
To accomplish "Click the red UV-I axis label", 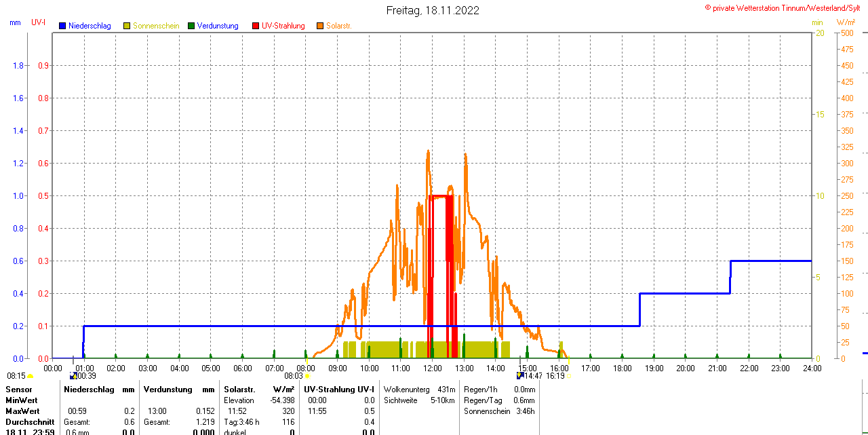I will pos(38,22).
